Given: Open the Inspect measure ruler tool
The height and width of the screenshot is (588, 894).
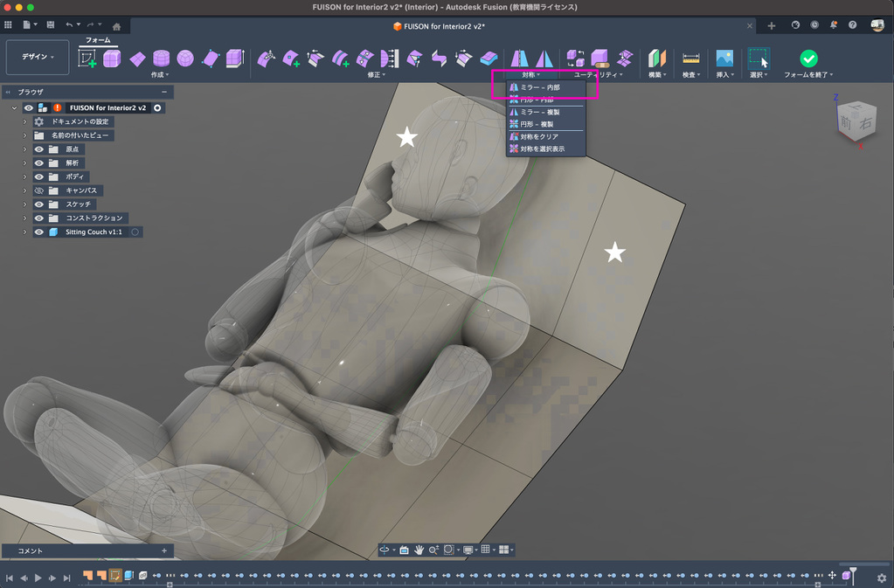Looking at the screenshot, I should click(x=690, y=59).
